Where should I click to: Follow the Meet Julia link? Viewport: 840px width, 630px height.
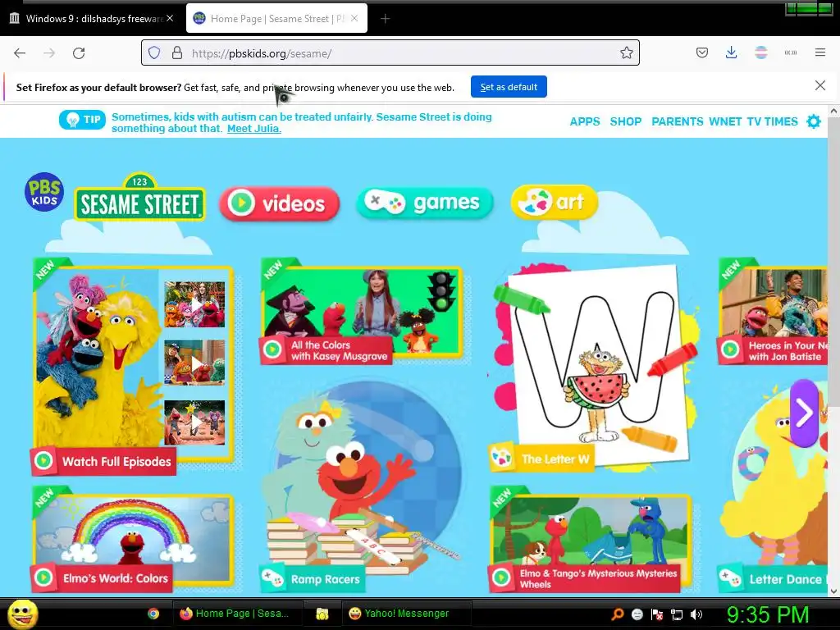(x=254, y=129)
